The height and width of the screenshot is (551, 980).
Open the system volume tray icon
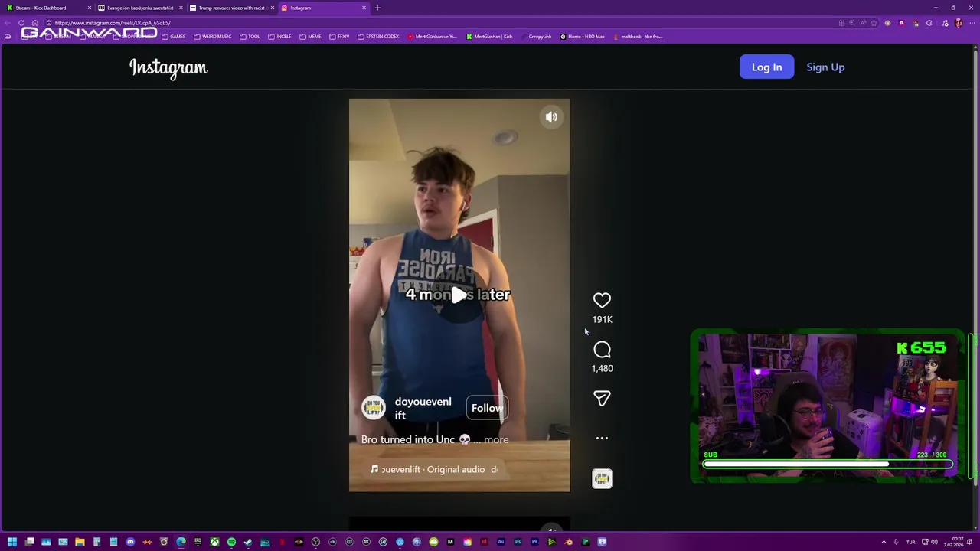[934, 542]
